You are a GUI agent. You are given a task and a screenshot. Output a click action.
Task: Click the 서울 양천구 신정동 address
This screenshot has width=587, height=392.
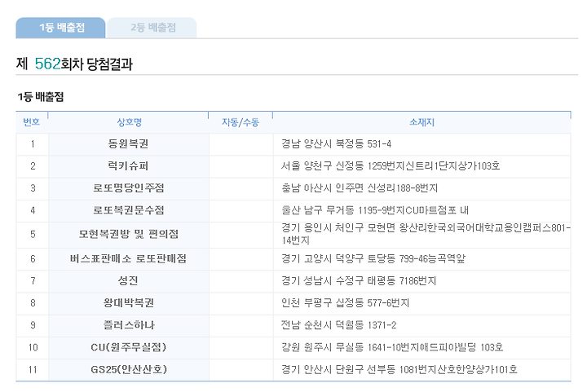391,165
